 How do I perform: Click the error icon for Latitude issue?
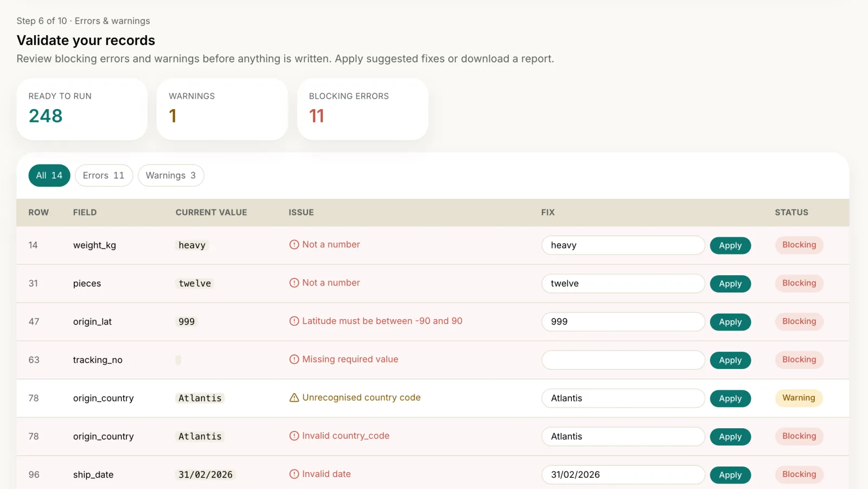click(294, 321)
